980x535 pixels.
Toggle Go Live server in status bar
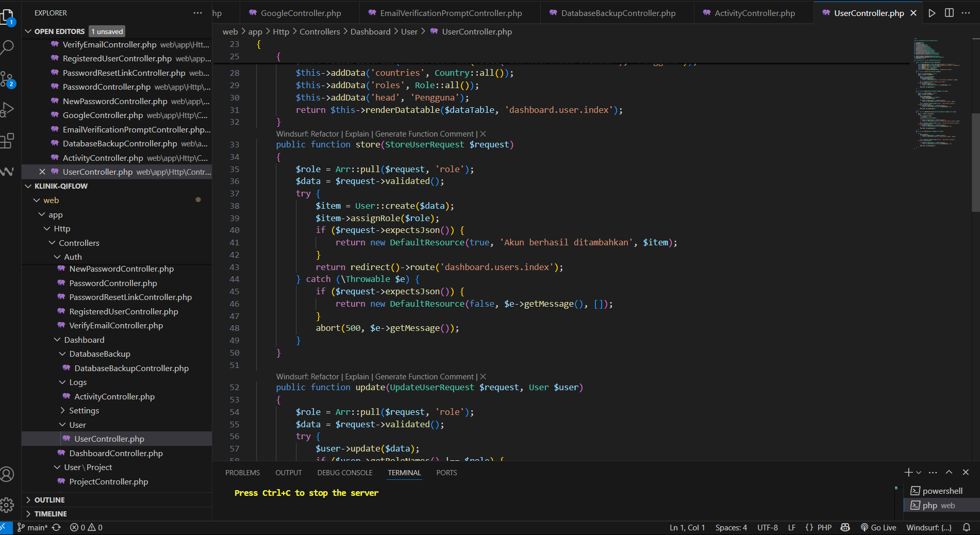click(878, 527)
